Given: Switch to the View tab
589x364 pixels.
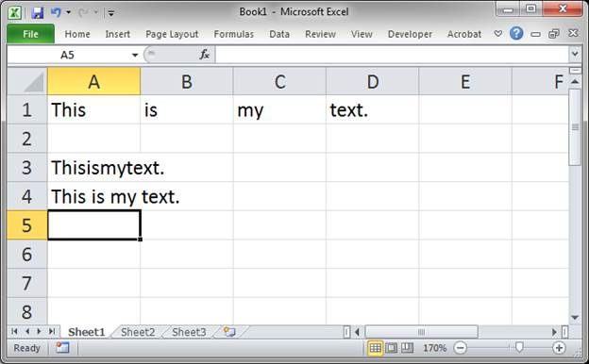Looking at the screenshot, I should (x=362, y=34).
